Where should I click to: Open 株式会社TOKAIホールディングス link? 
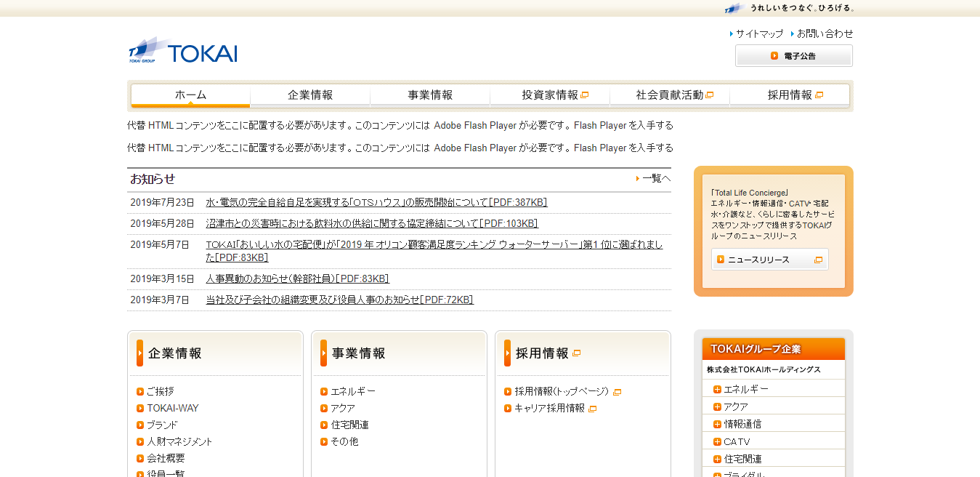pos(764,369)
